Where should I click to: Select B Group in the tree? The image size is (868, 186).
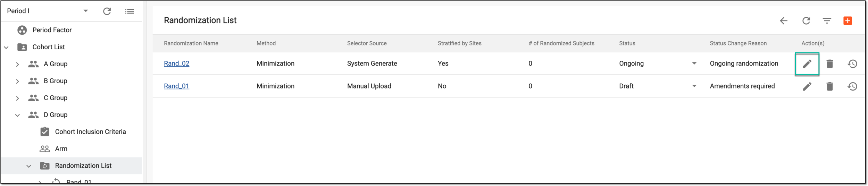56,81
